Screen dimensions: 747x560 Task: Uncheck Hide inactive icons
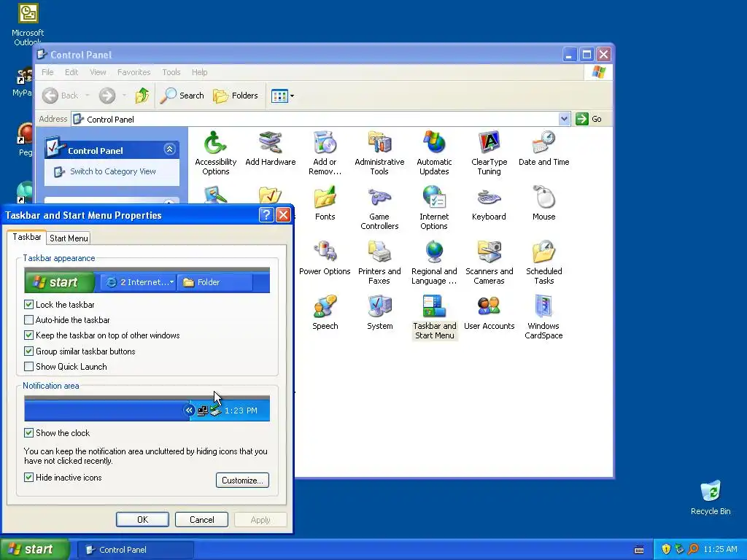pyautogui.click(x=28, y=477)
